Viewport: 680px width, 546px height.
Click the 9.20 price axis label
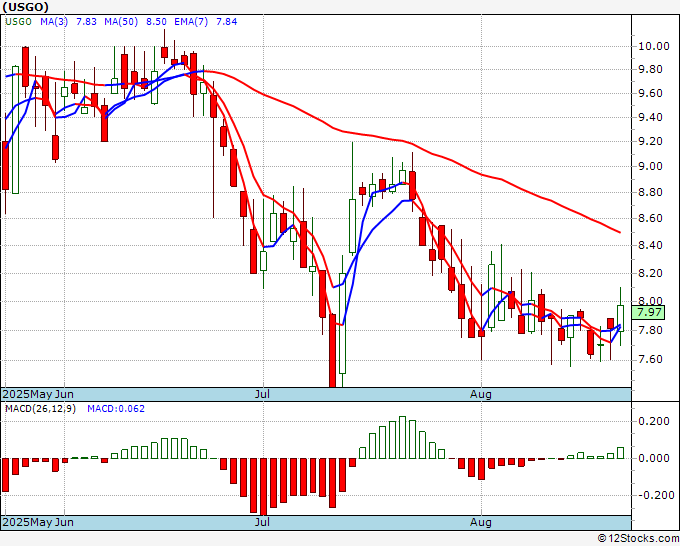(x=649, y=141)
